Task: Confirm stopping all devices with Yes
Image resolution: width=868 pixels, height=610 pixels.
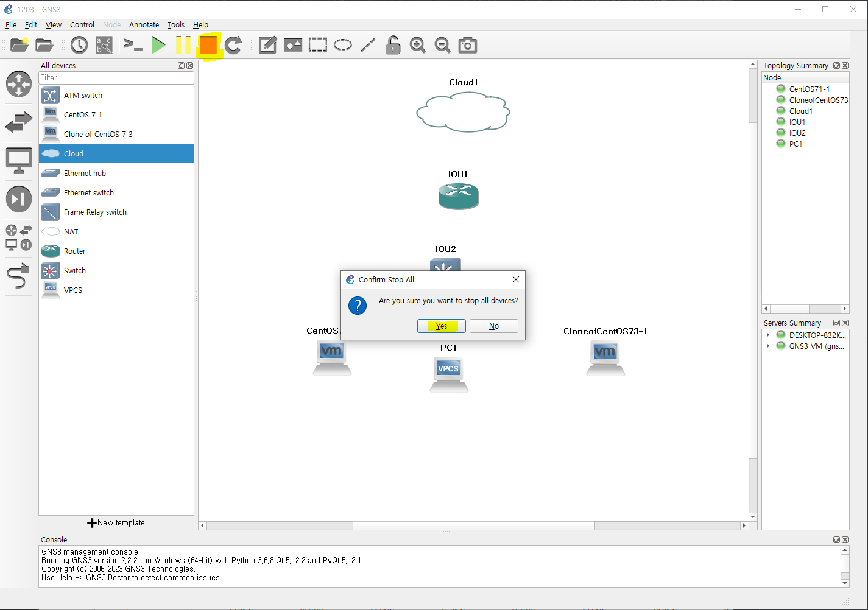Action: click(x=442, y=326)
